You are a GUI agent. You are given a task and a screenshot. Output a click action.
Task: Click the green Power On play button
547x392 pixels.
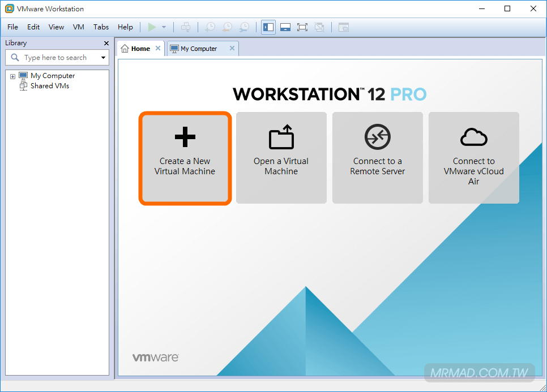(152, 27)
